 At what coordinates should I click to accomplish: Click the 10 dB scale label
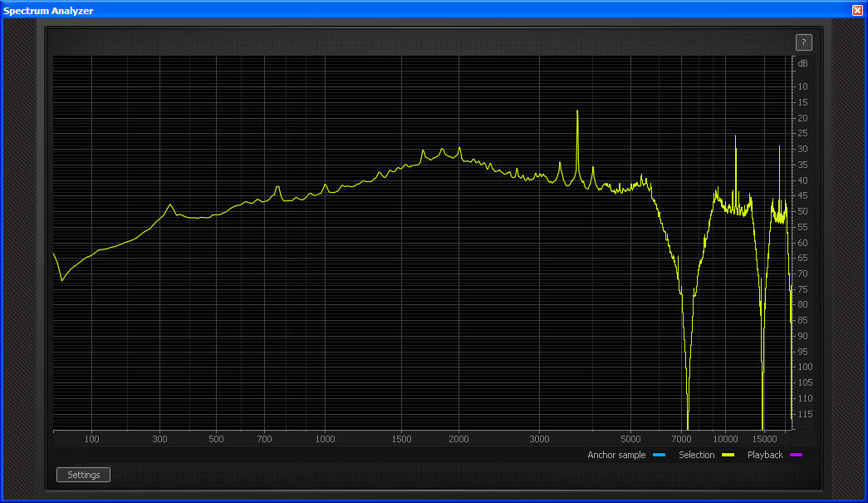(802, 87)
